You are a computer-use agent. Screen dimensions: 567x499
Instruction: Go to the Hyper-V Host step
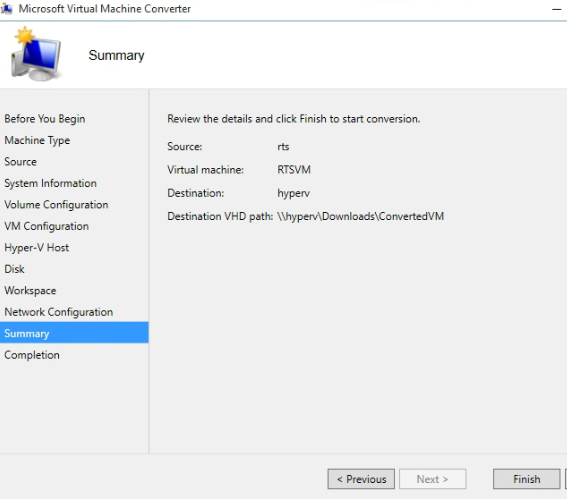click(x=37, y=248)
